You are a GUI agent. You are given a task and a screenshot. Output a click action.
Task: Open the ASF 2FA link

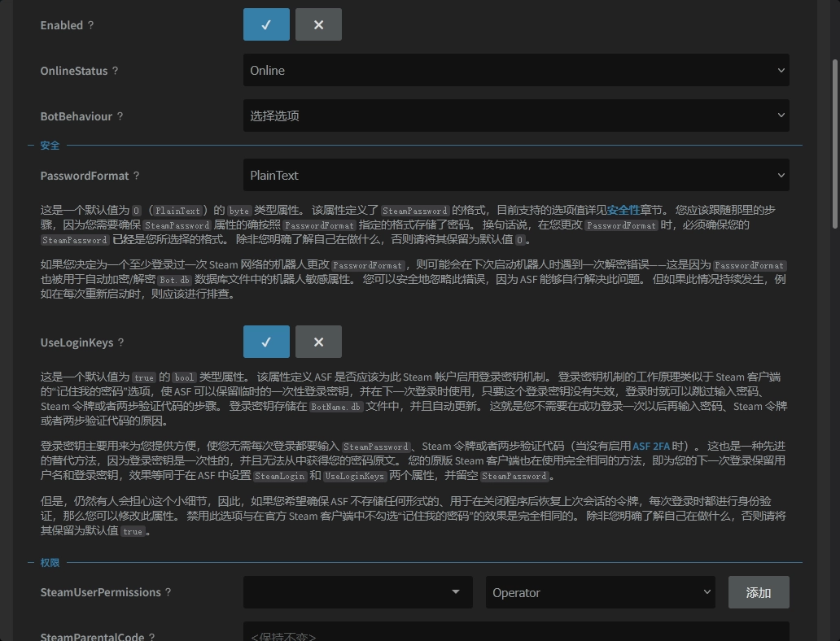(x=651, y=446)
